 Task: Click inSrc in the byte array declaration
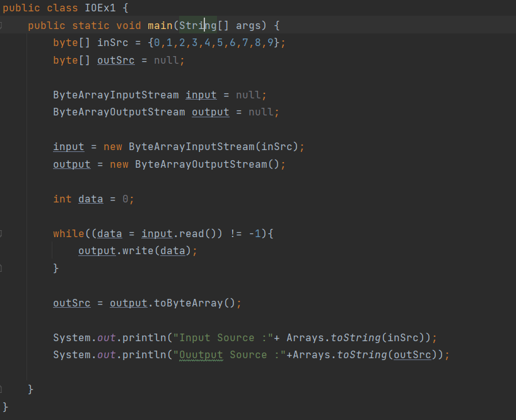[112, 43]
